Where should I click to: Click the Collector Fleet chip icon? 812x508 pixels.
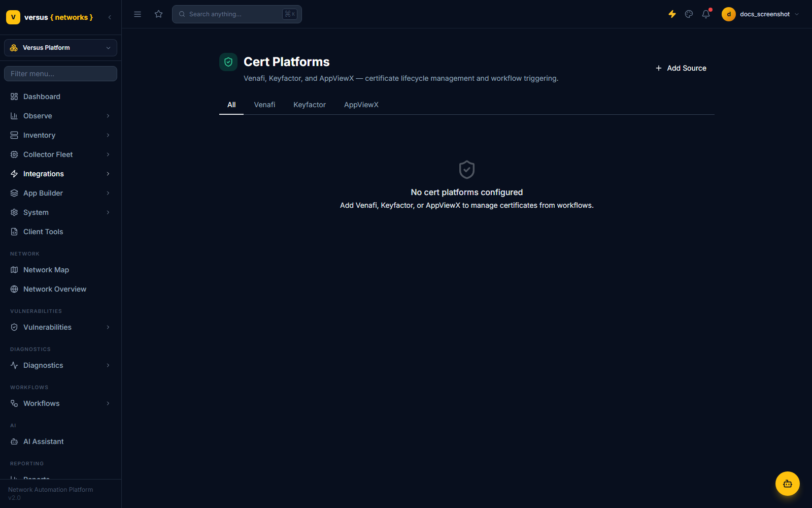pos(14,154)
